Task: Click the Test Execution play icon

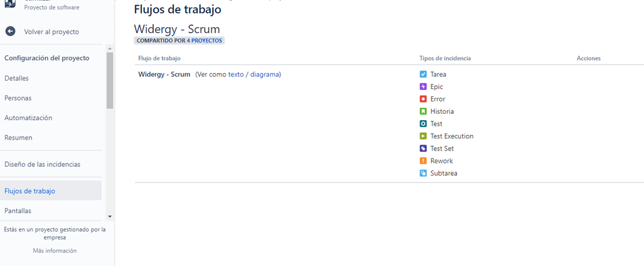Action: tap(423, 136)
